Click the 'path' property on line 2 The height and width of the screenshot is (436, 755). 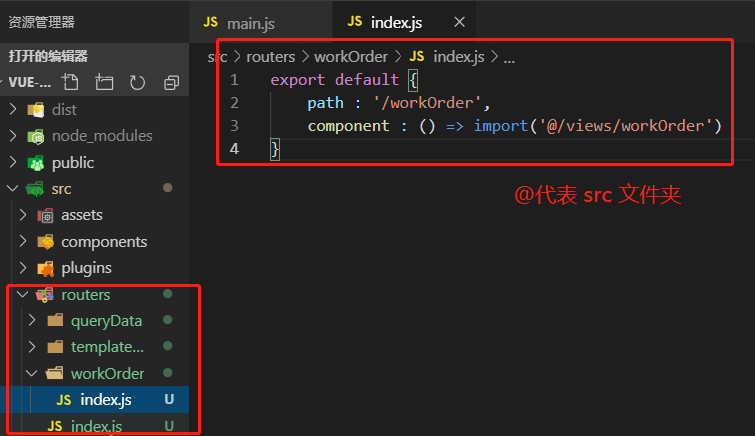click(325, 103)
